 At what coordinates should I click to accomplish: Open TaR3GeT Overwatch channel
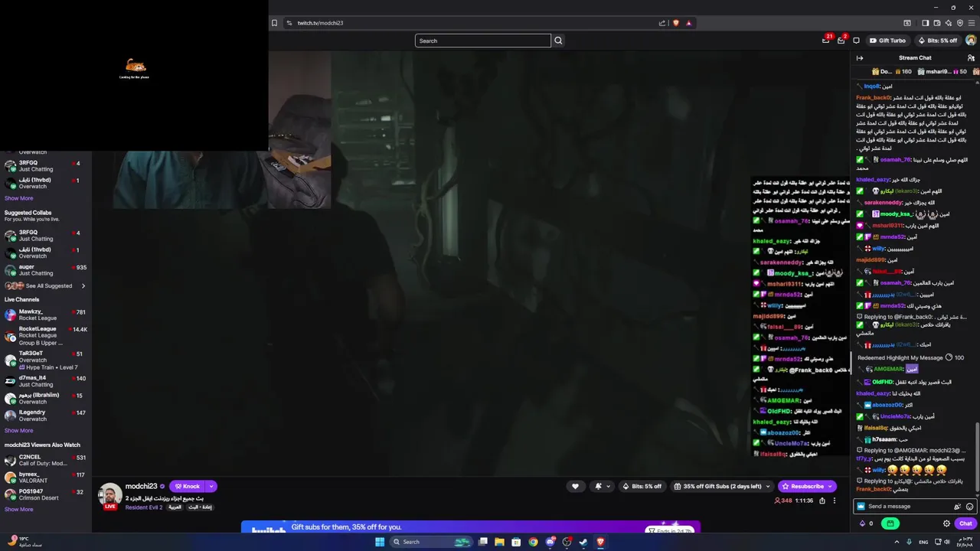[x=46, y=360]
